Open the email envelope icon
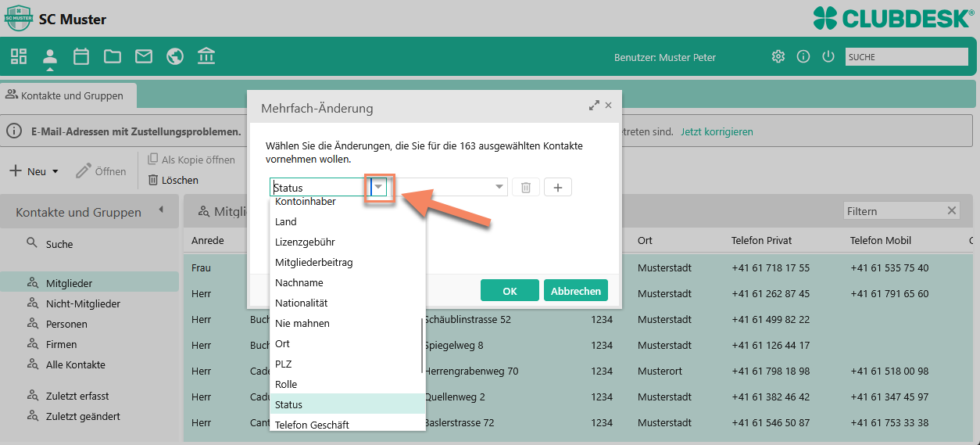980x445 pixels. 144,56
